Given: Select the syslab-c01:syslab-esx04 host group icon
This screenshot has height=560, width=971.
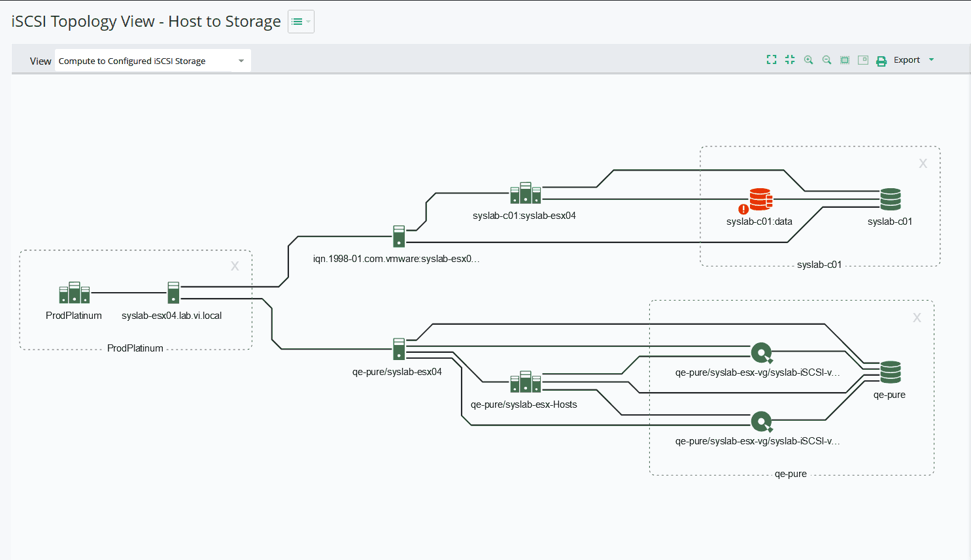Looking at the screenshot, I should coord(526,193).
